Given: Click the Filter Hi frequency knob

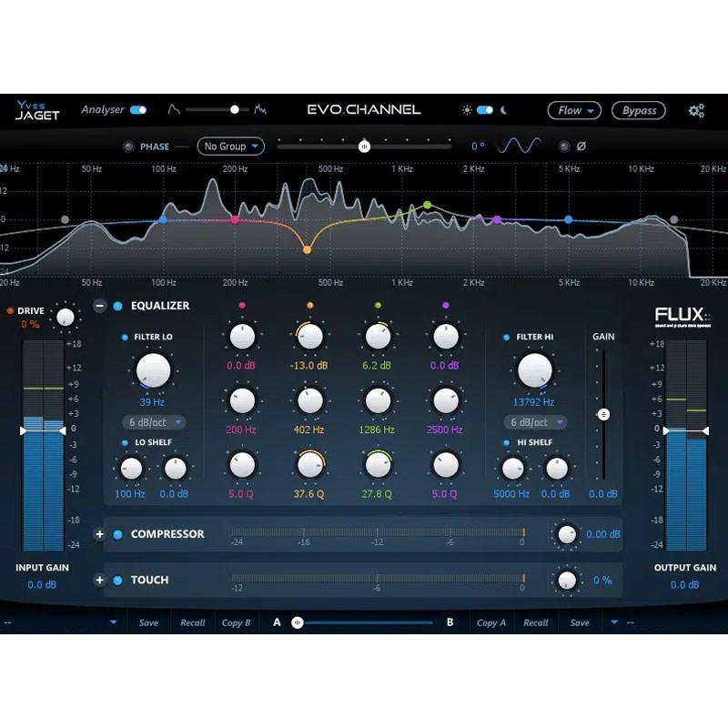Looking at the screenshot, I should 535,370.
